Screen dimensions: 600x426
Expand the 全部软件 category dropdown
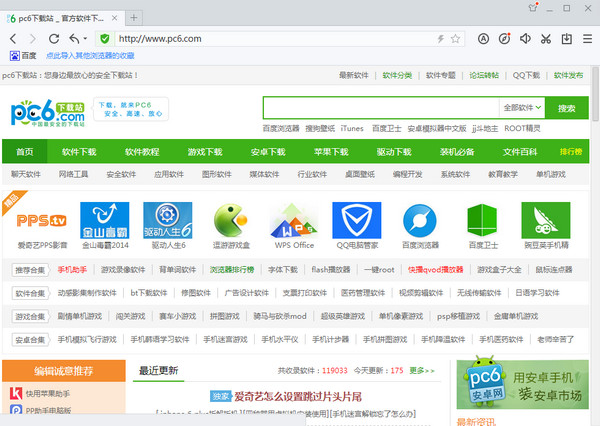coord(522,108)
